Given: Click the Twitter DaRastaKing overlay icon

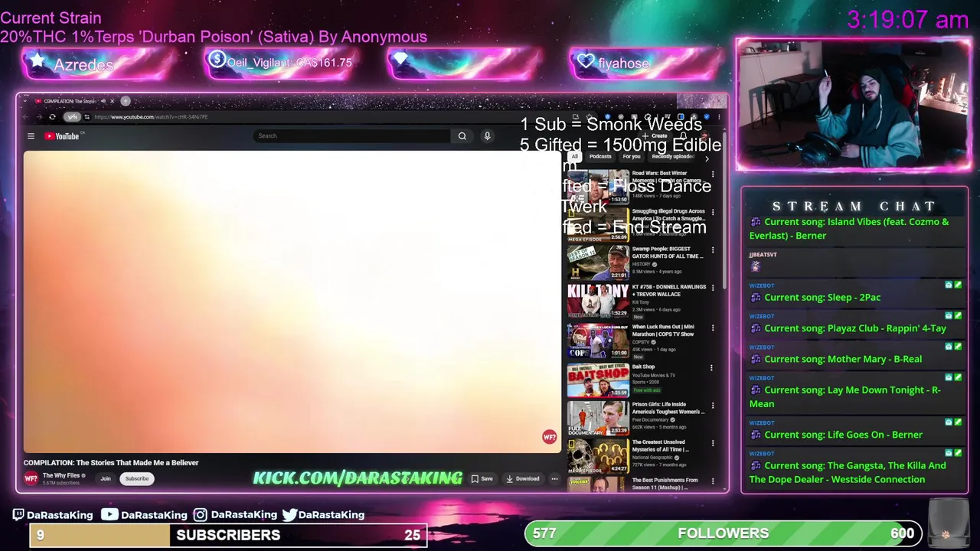Looking at the screenshot, I should (289, 515).
